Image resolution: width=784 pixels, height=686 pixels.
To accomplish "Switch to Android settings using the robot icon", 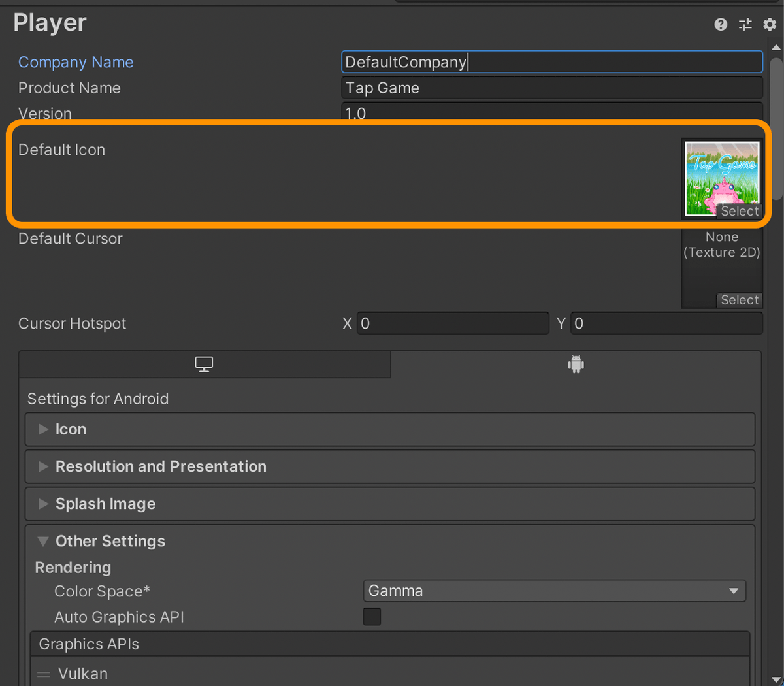I will 576,364.
